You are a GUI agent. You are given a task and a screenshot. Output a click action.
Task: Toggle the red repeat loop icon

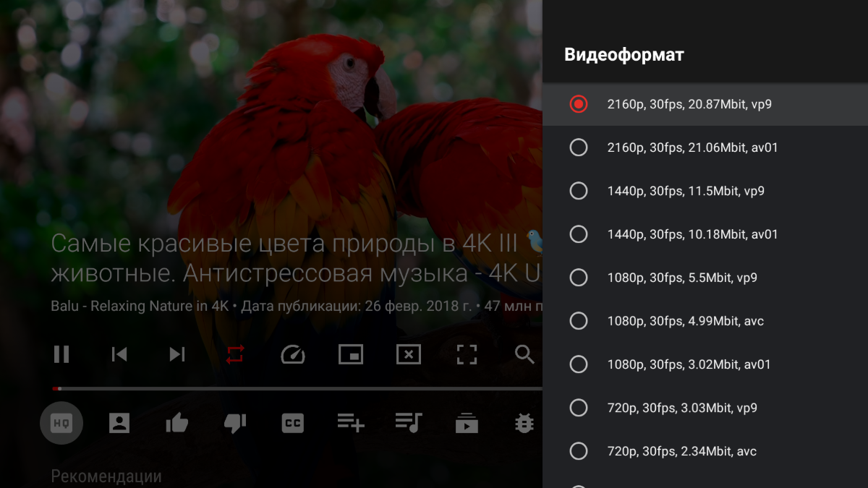(235, 354)
